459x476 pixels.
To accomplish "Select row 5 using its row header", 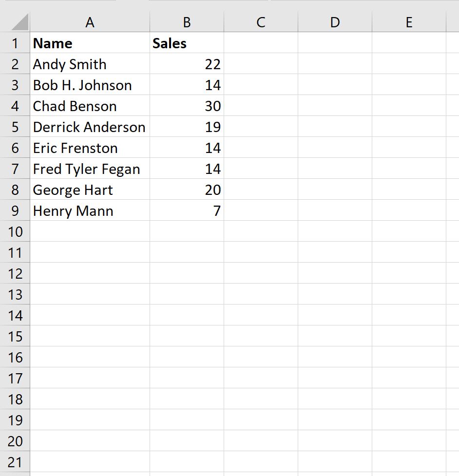I will (15, 127).
